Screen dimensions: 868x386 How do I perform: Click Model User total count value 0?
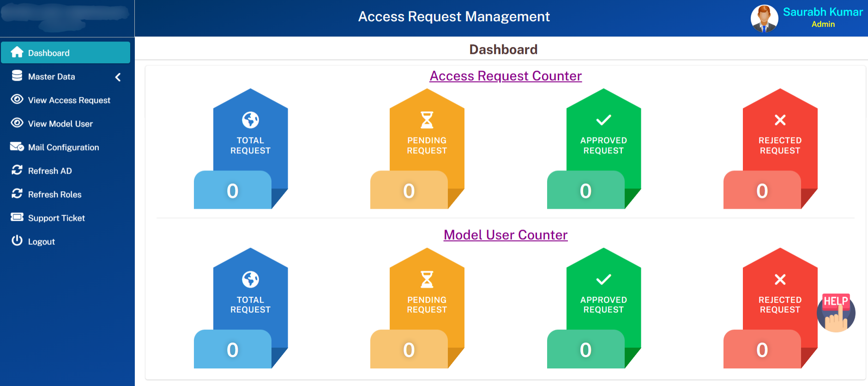tap(233, 350)
